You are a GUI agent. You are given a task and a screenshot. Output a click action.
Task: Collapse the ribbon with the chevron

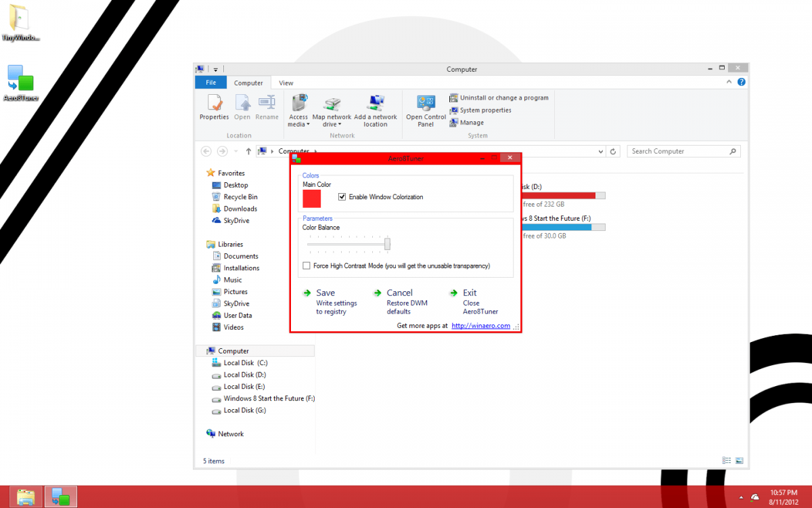(x=729, y=82)
